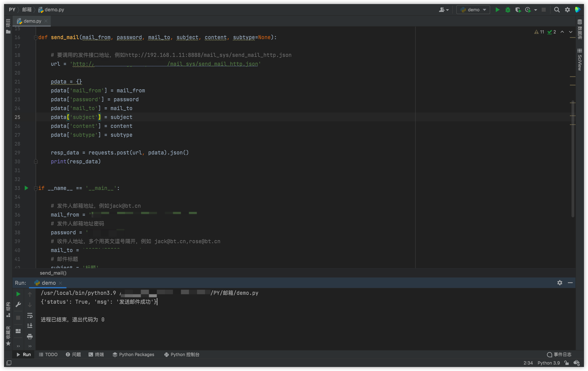Expand more left-column Run actions
Screen dimensions: 588x371
pos(18,346)
